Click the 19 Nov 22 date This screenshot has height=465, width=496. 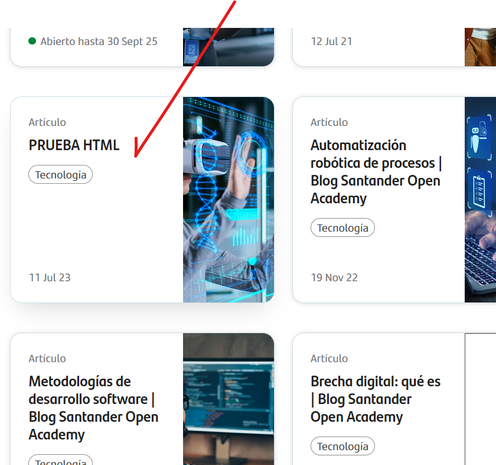tap(334, 278)
